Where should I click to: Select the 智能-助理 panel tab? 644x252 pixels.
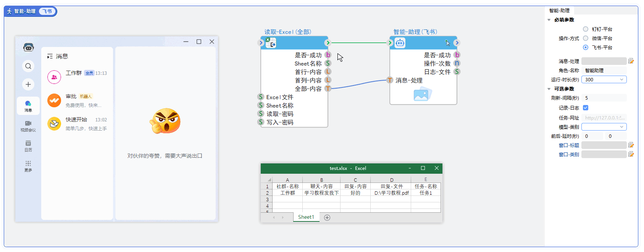tap(559, 11)
